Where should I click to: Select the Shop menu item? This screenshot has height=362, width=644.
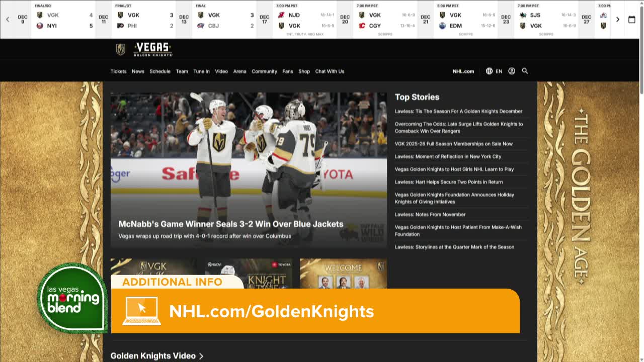pos(304,71)
